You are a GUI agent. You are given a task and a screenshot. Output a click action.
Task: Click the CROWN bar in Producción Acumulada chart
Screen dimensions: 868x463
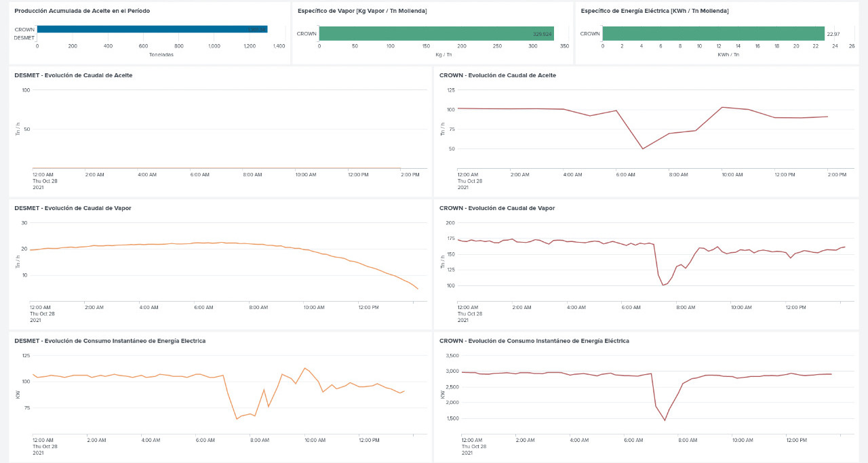click(152, 29)
